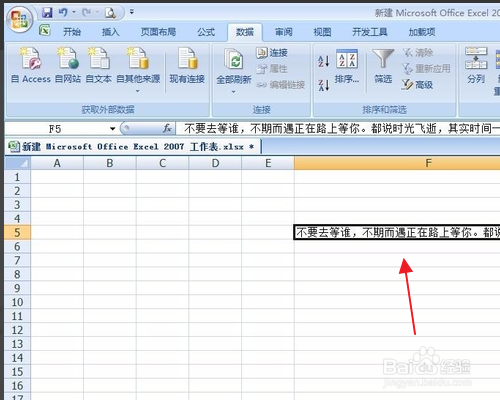Select column A header
This screenshot has width=500, height=400.
(57, 163)
